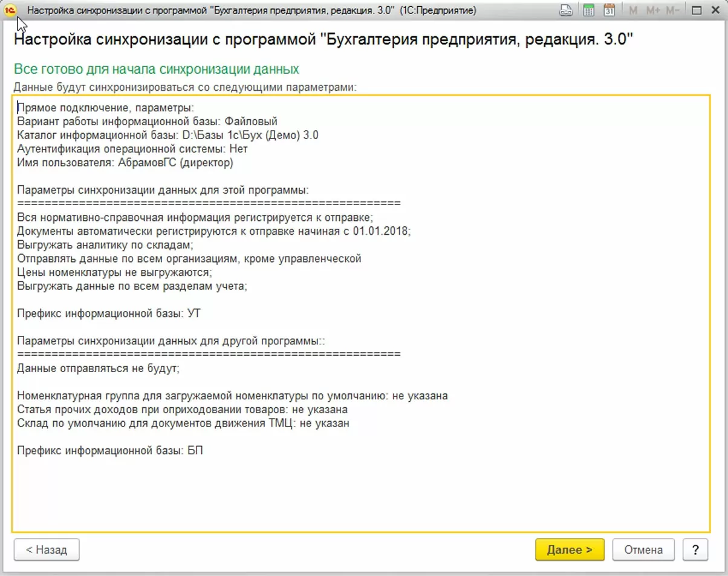
Task: Proceed with the Далее button
Action: click(570, 550)
